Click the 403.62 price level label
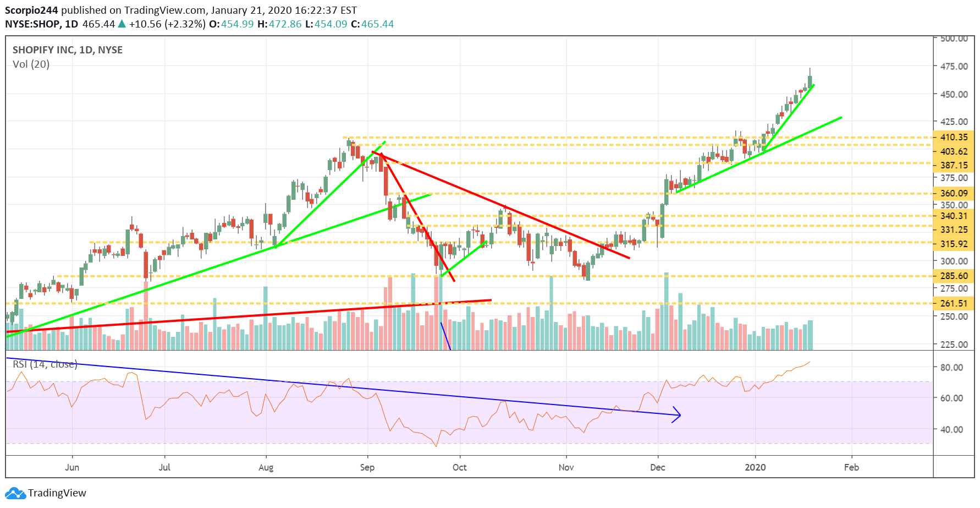This screenshot has height=508, width=980. pyautogui.click(x=954, y=151)
